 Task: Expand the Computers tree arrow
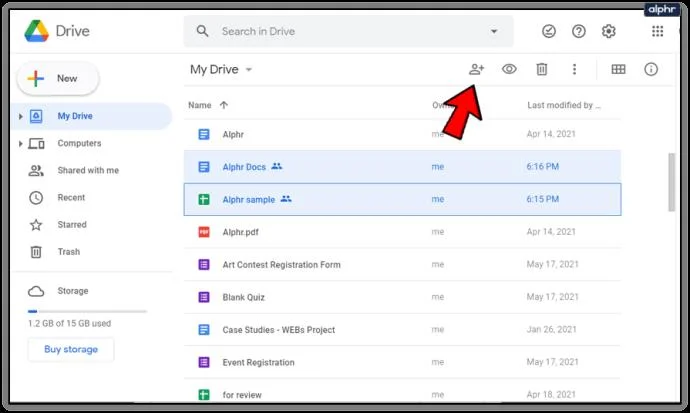coord(20,143)
